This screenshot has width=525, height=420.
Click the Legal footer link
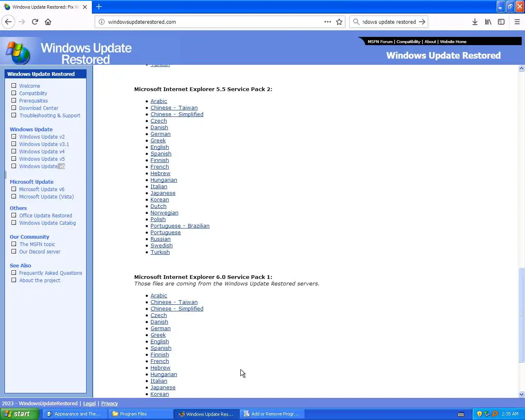click(x=89, y=403)
